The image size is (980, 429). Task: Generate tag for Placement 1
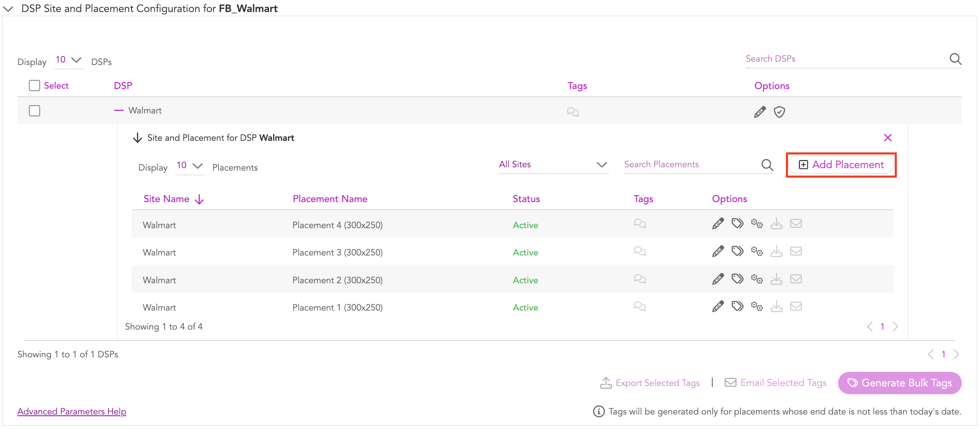(737, 306)
